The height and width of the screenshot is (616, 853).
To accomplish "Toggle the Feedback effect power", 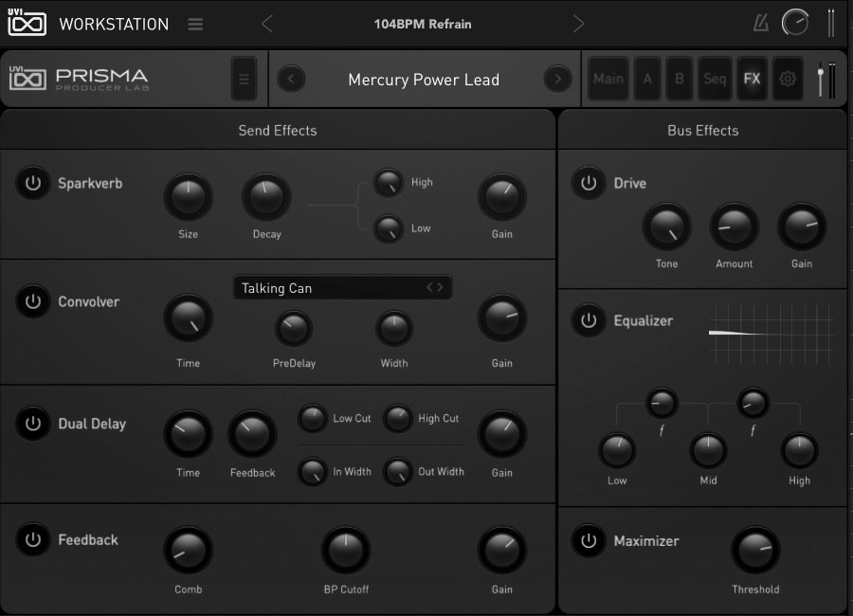I will (33, 540).
